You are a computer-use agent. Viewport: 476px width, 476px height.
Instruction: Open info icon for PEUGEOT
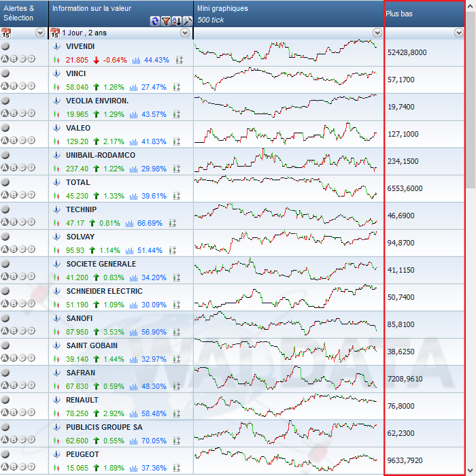coord(56,454)
